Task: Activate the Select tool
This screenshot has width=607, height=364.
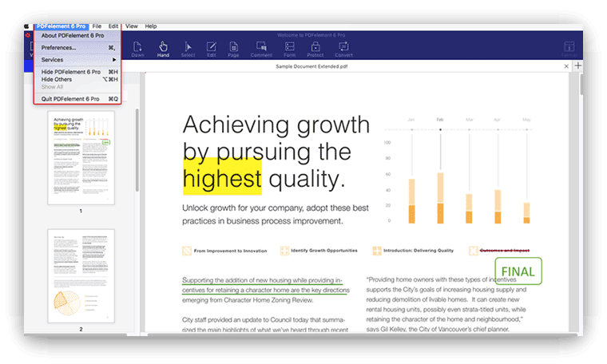Action: tap(188, 49)
